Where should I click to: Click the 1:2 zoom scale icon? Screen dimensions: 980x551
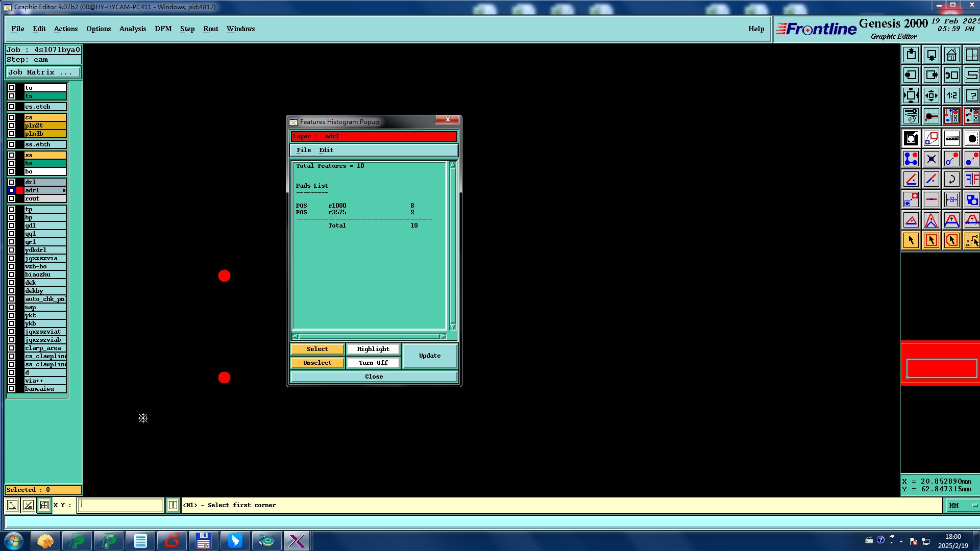951,95
